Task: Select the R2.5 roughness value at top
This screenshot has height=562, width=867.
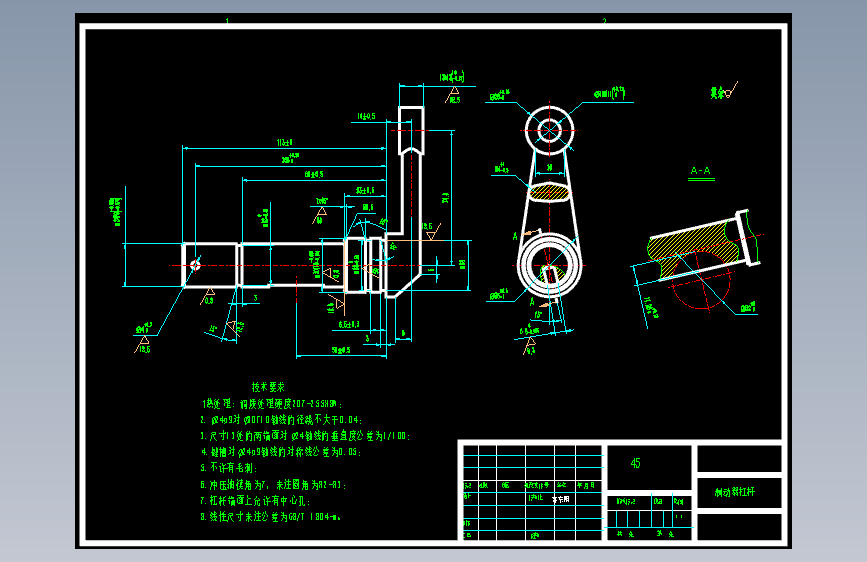Action: pyautogui.click(x=455, y=100)
